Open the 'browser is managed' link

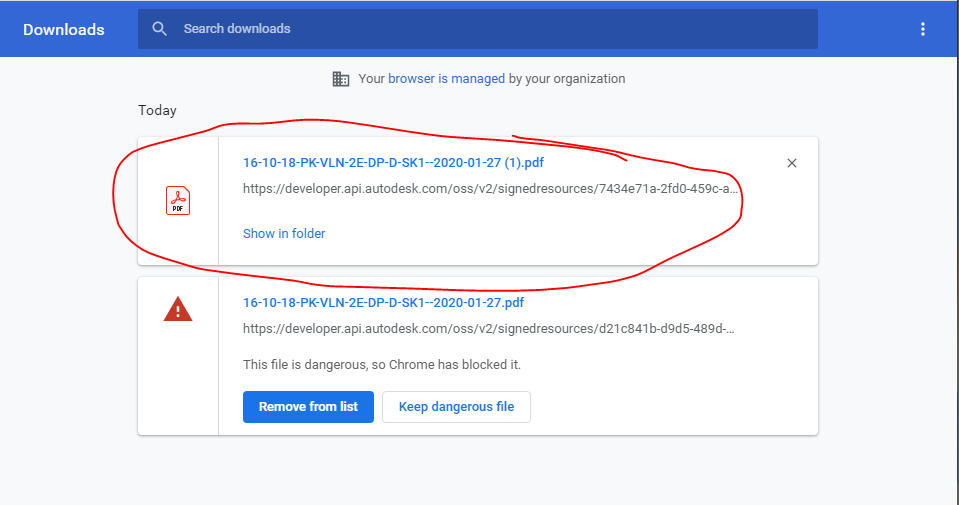[x=446, y=78]
